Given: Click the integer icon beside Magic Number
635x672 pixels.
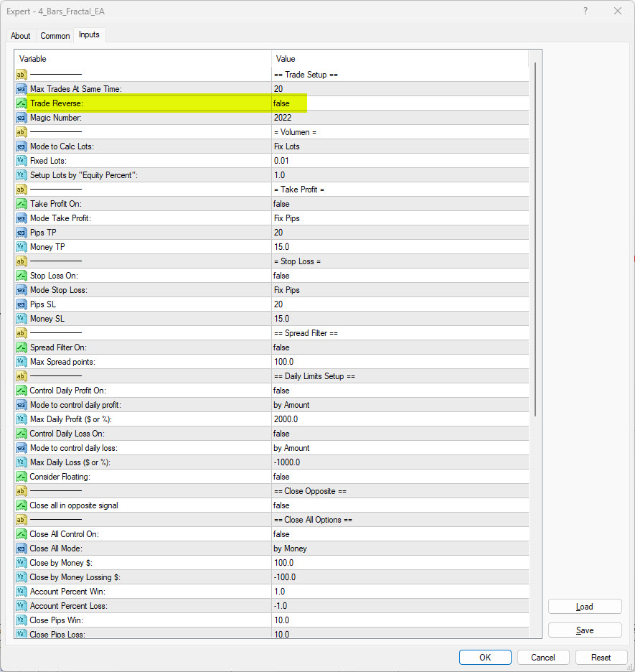Looking at the screenshot, I should point(22,118).
